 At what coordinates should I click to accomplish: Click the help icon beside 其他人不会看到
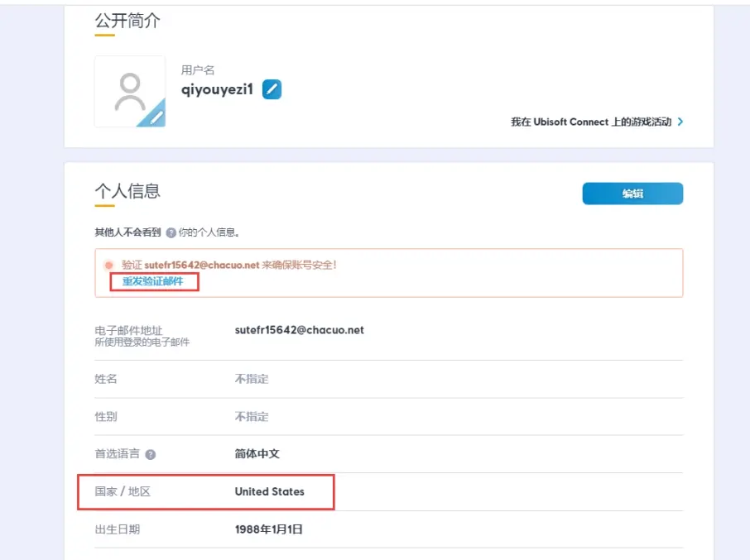tap(171, 233)
